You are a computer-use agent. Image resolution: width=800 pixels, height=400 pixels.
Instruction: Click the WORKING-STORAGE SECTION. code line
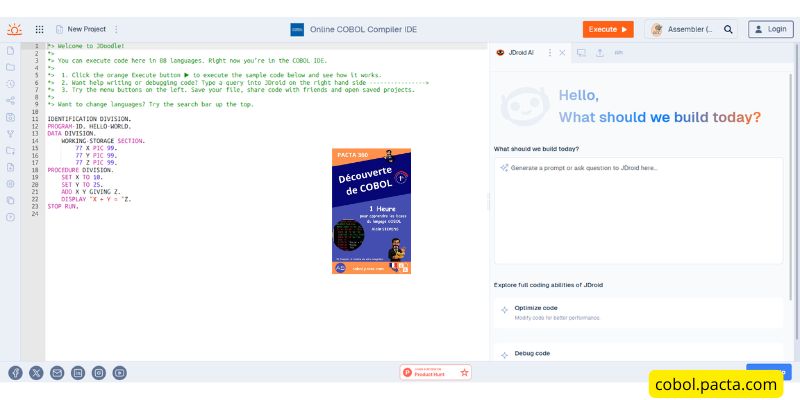click(x=103, y=141)
